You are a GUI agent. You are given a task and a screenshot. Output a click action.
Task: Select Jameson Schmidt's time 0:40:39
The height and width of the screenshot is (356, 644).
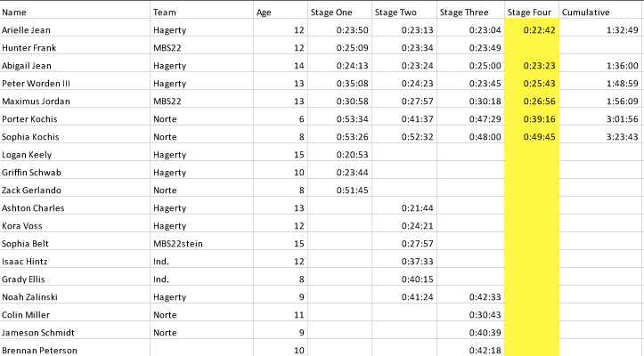point(485,333)
